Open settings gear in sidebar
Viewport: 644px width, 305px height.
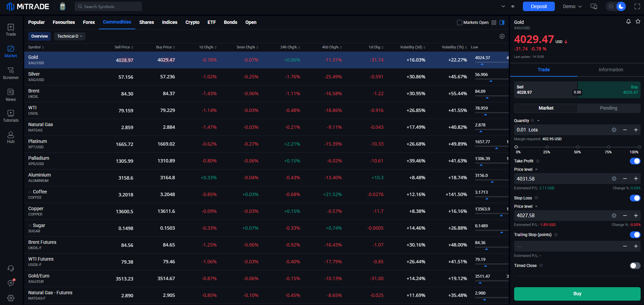(x=11, y=298)
